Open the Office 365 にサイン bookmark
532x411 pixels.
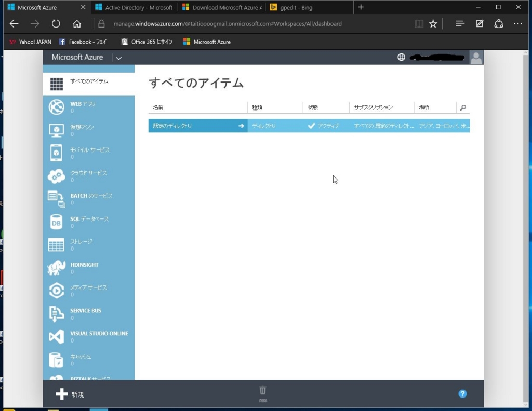coord(147,42)
